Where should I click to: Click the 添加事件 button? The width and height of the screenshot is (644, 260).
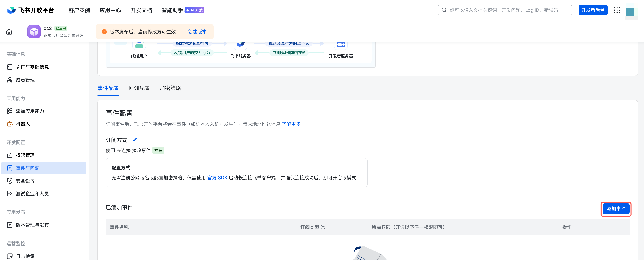616,209
